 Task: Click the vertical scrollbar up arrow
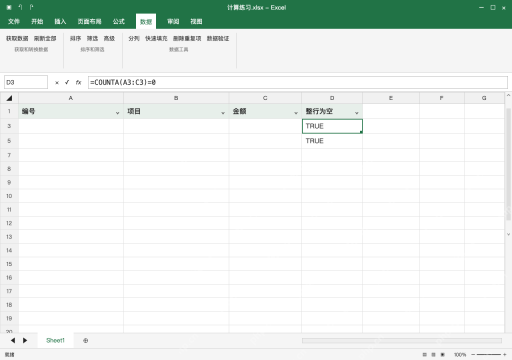click(508, 95)
